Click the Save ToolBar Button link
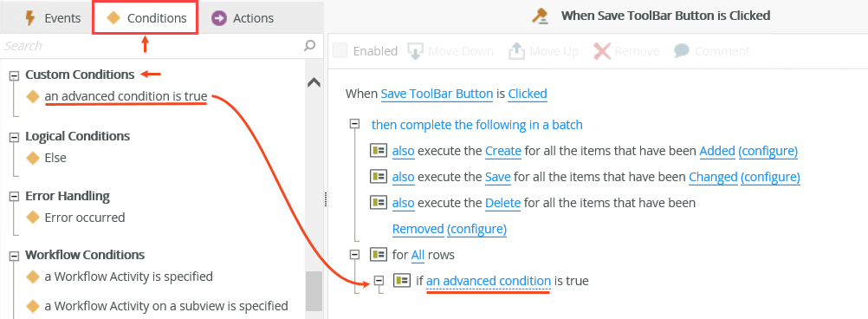 [437, 94]
